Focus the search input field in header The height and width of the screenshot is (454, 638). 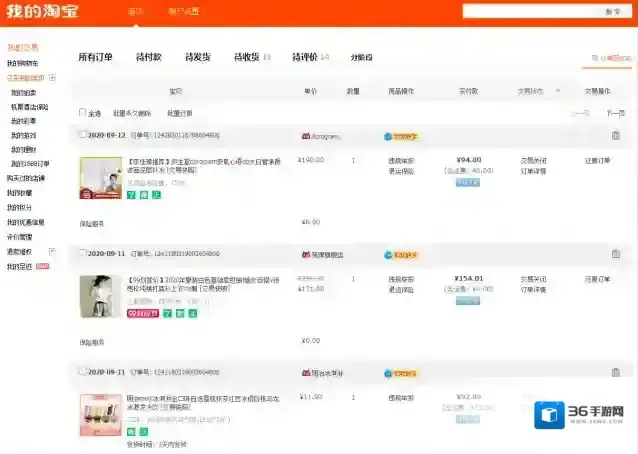pyautogui.click(x=529, y=11)
